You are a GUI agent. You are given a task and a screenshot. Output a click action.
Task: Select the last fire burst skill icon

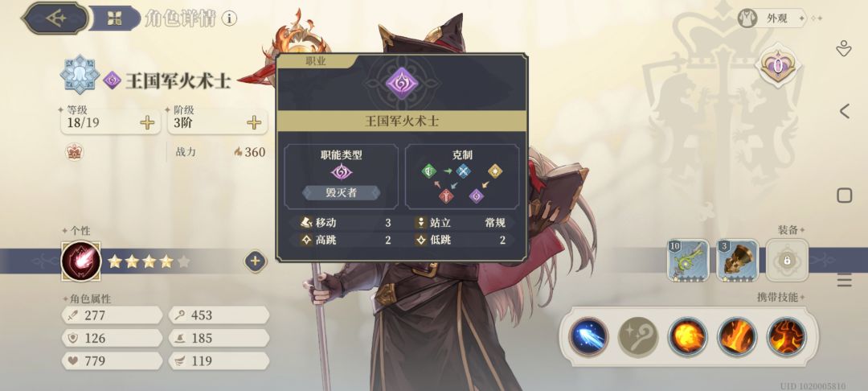click(787, 336)
